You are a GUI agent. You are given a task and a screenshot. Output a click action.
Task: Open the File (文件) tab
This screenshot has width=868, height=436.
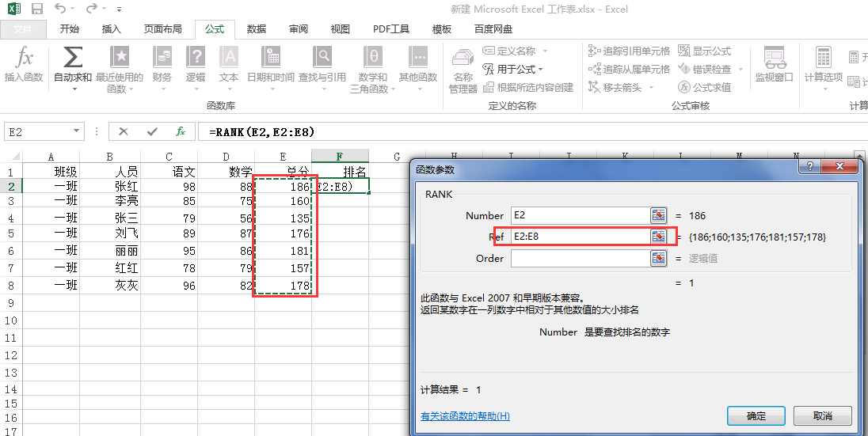point(23,29)
